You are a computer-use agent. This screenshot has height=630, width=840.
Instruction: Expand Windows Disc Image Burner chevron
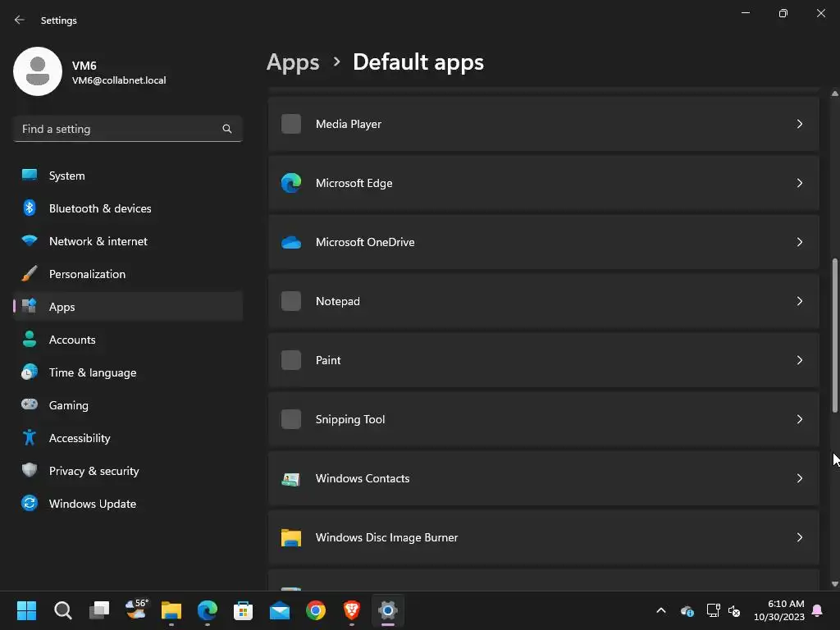click(799, 537)
